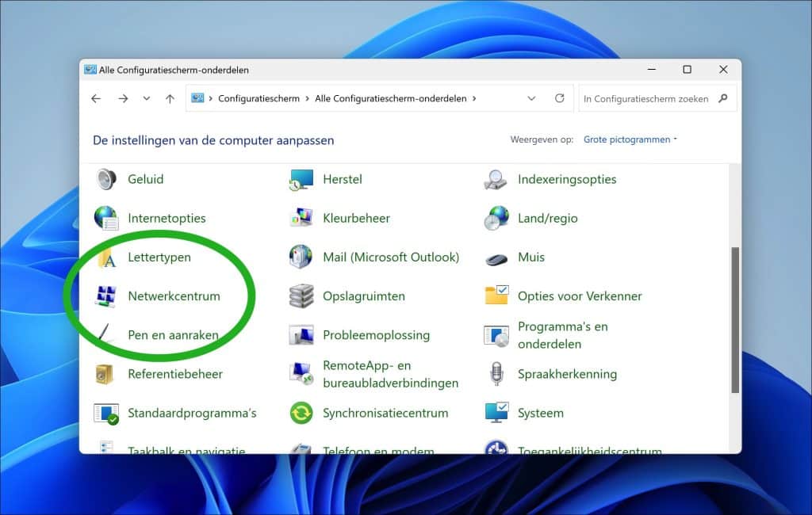The image size is (812, 515).
Task: Select Alle Configuratiescherm-onderdelen breadcrumb
Action: [390, 98]
